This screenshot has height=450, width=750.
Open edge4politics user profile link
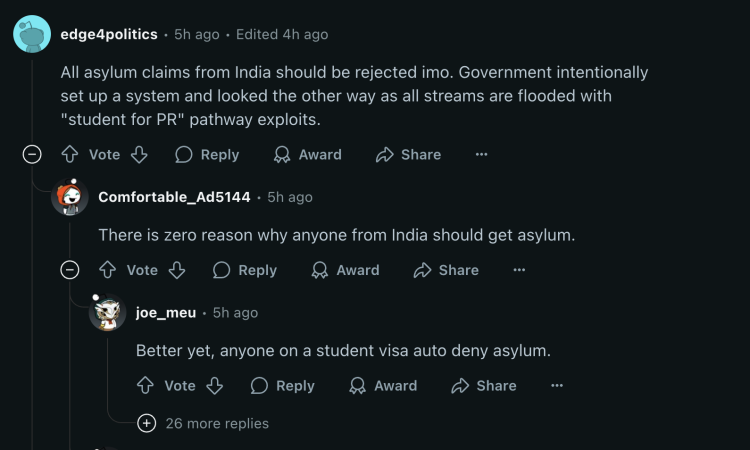click(x=109, y=34)
